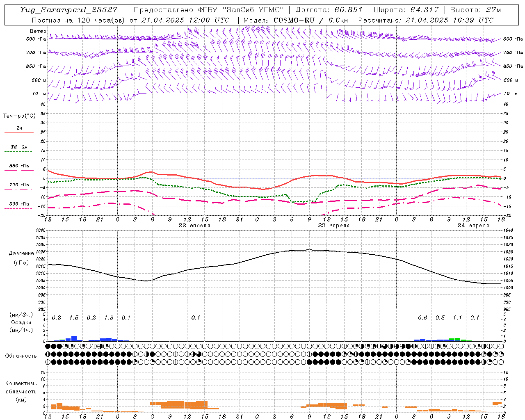This screenshot has width=525, height=420.
Task: Click the Широта: 64.317 value
Action: tap(406, 10)
